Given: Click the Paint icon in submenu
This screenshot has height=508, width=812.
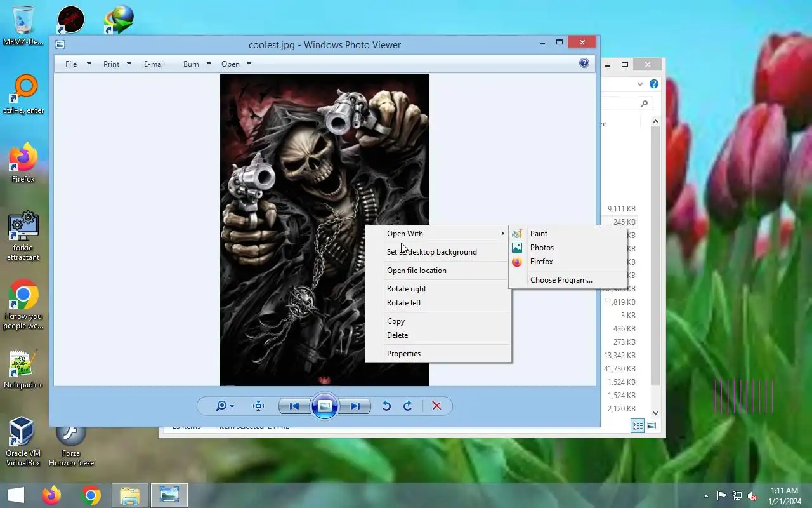Looking at the screenshot, I should [x=517, y=234].
